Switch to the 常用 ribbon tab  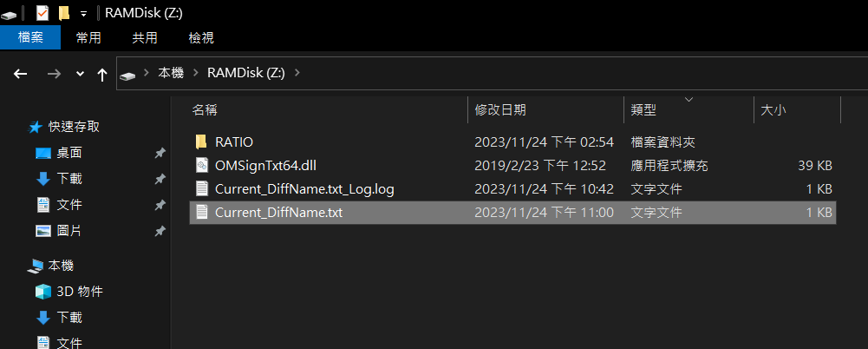click(x=88, y=37)
